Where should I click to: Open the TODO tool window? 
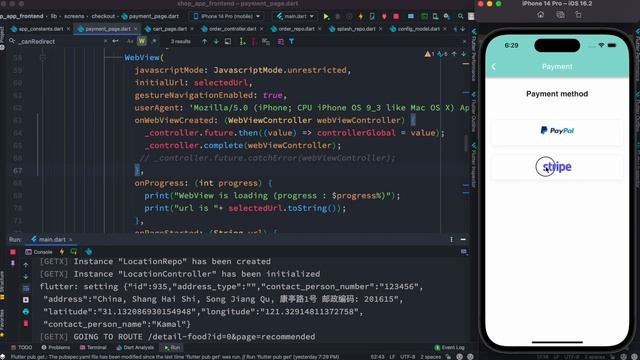[x=21, y=347]
